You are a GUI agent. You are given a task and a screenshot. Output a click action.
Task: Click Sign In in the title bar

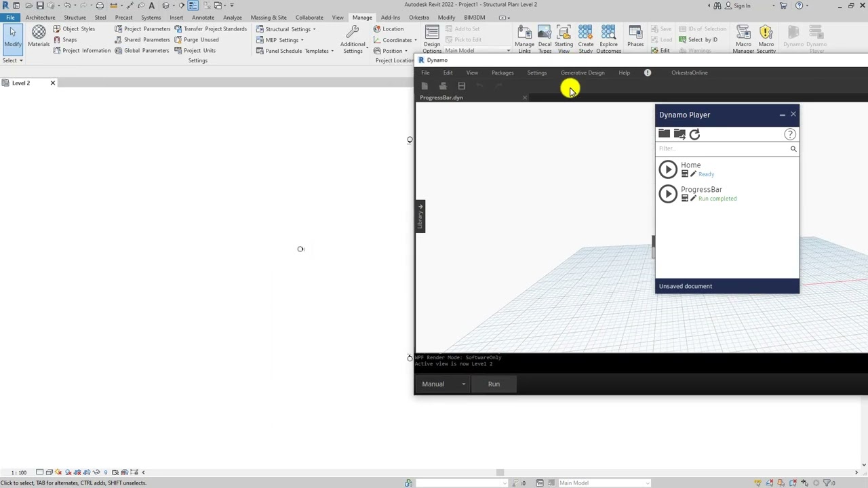point(738,5)
